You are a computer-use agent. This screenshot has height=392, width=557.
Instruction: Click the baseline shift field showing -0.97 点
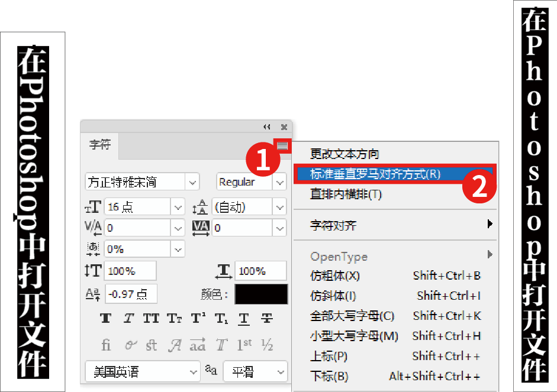pos(130,294)
